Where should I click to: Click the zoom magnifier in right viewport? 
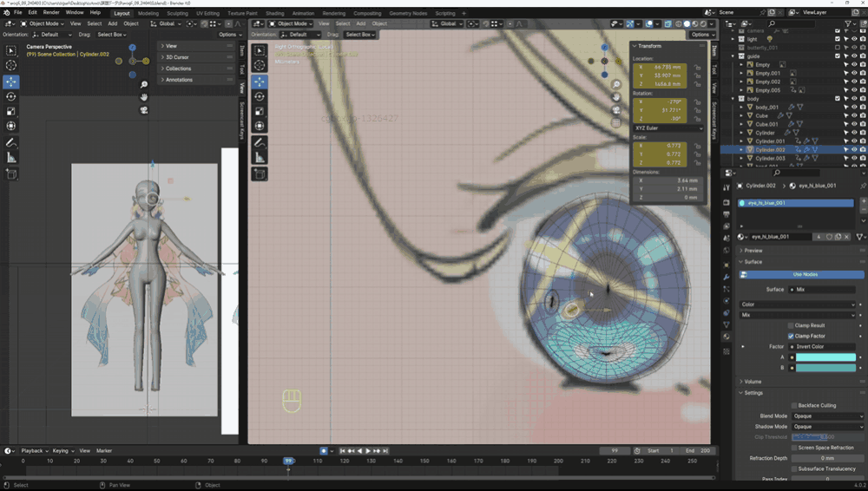click(616, 84)
